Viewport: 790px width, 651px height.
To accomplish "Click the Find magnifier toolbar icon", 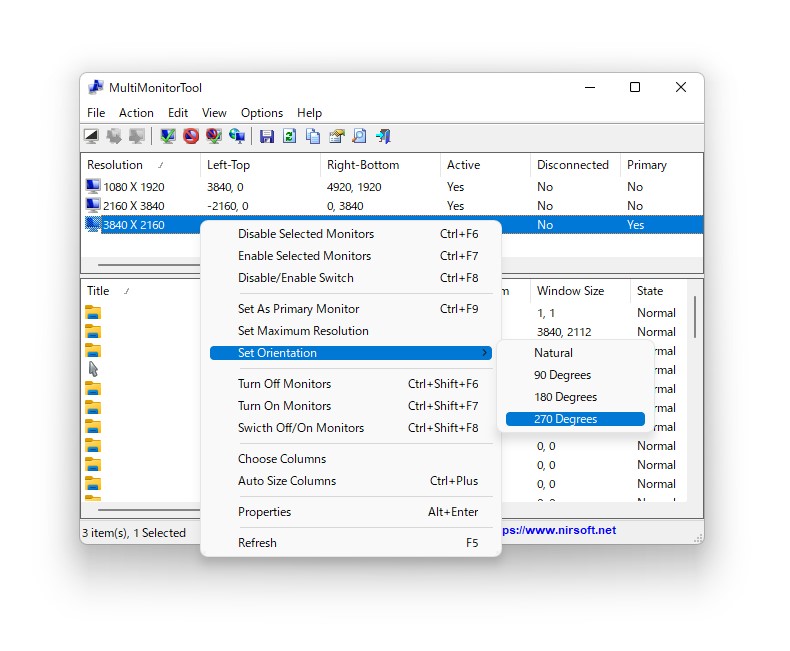I will (x=360, y=136).
